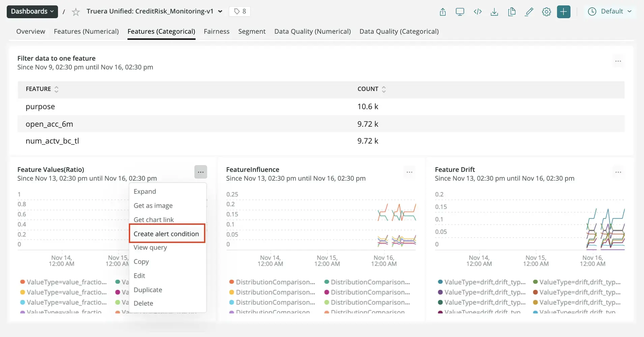This screenshot has height=337, width=644.
Task: Toggle teal drift legend item in Feature Drift
Action: (482, 282)
